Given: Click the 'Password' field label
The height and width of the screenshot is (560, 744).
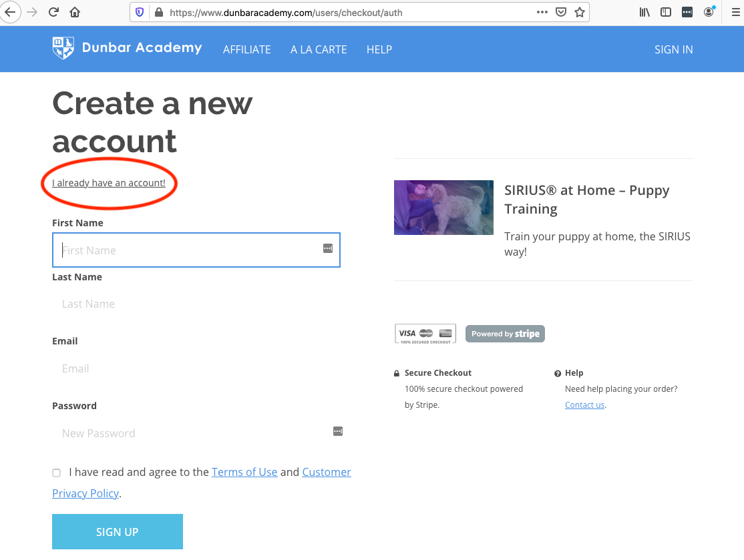Looking at the screenshot, I should point(75,406).
